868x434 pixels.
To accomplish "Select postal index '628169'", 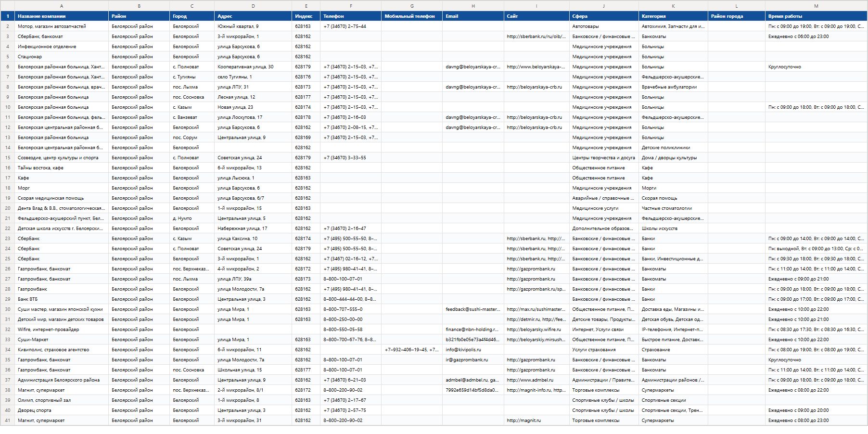I will [306, 138].
